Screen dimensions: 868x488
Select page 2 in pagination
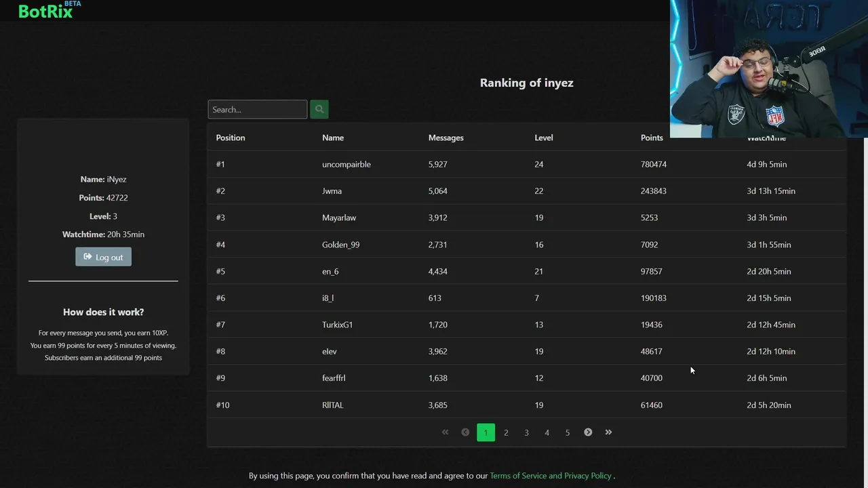click(506, 432)
